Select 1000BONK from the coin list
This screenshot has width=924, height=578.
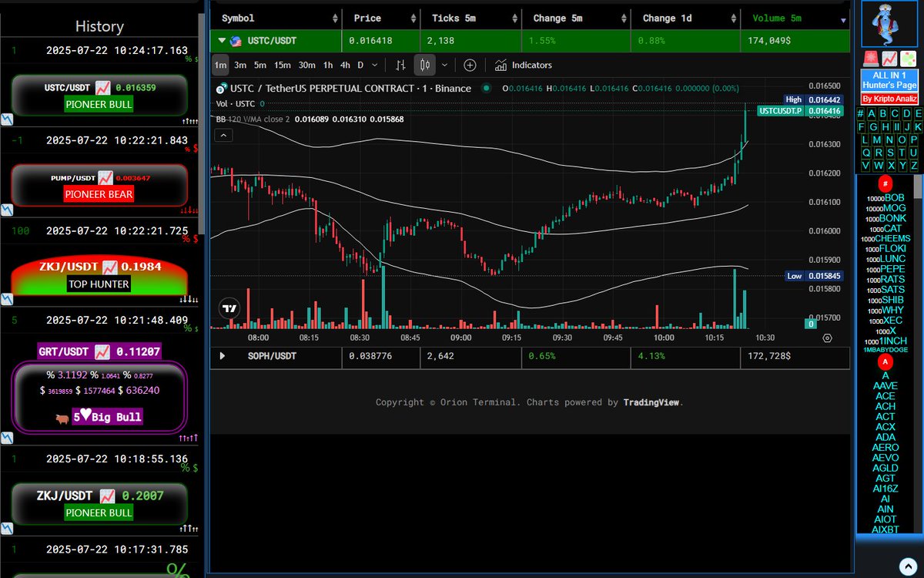click(886, 218)
